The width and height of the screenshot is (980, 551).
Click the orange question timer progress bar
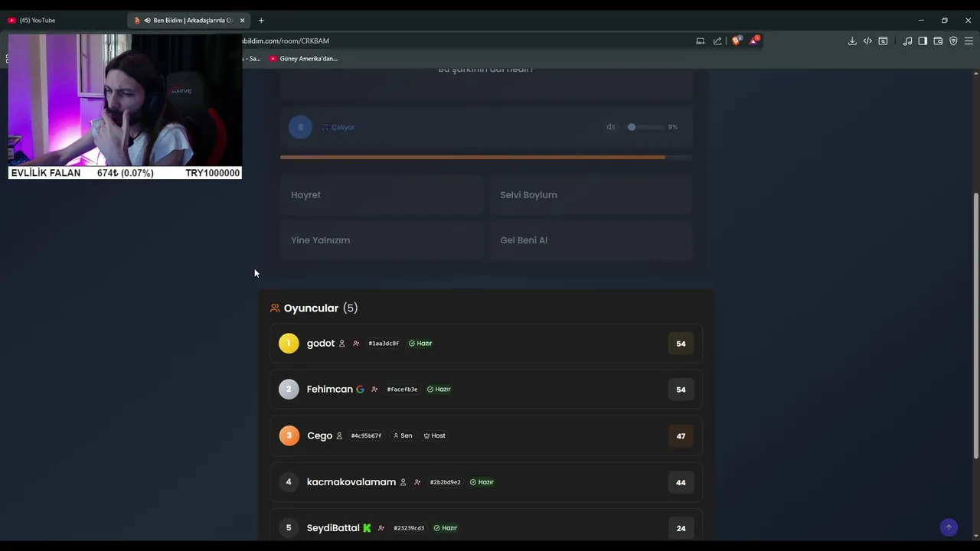[x=486, y=158]
